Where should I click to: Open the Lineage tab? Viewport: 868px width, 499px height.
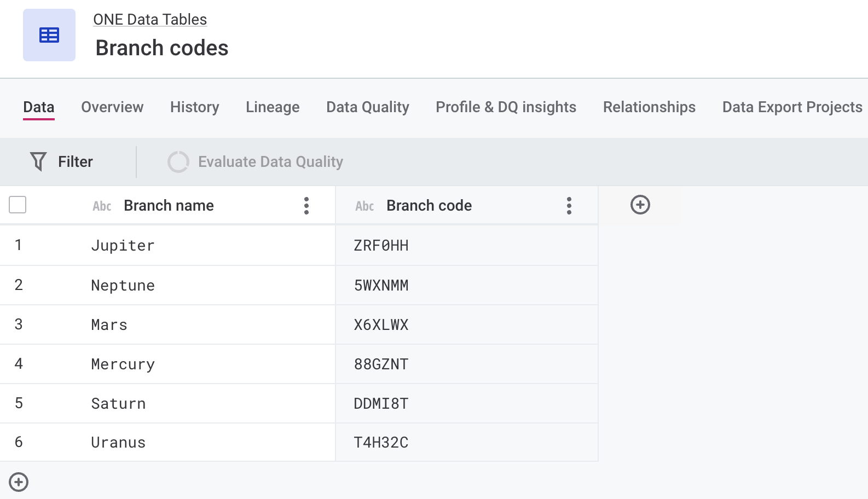pyautogui.click(x=273, y=107)
